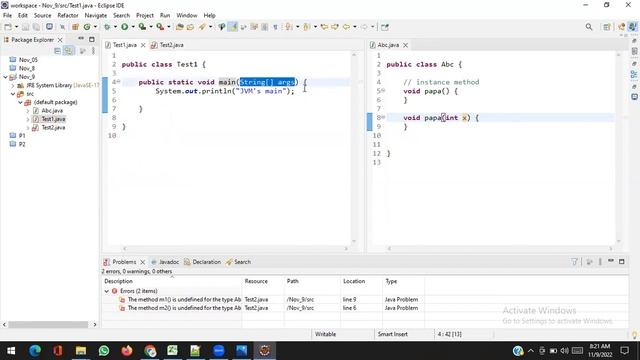Image resolution: width=640 pixels, height=360 pixels.
Task: Click the Run green play toolbar icon
Action: (x=124, y=27)
